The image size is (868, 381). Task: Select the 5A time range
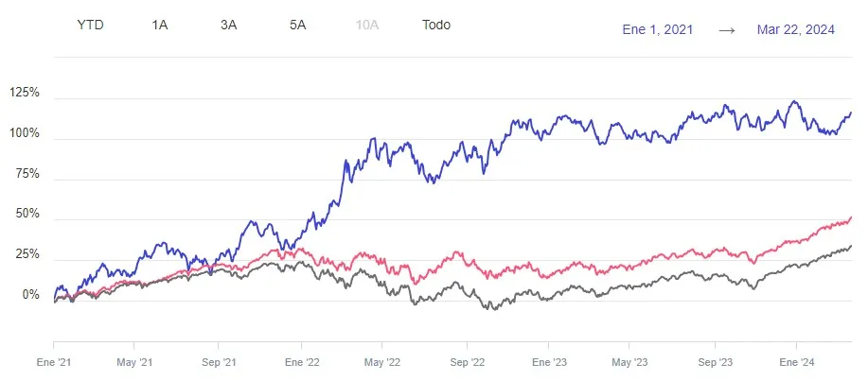click(x=297, y=26)
